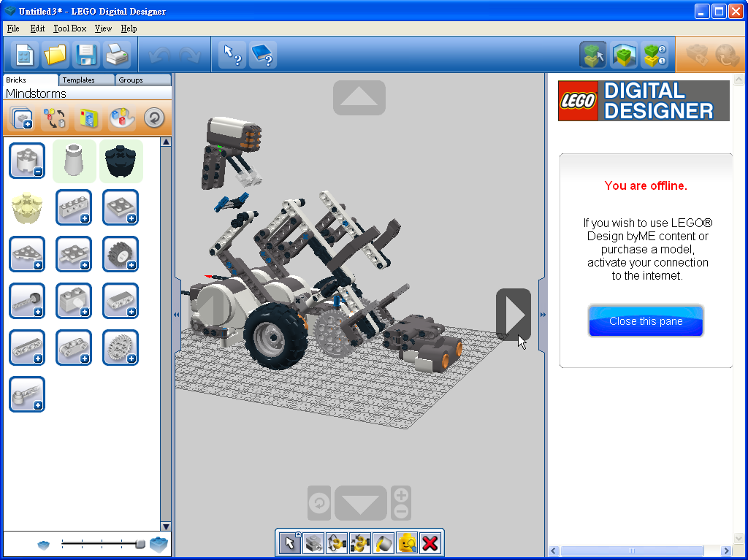The image size is (748, 560).
Task: Expand the brick with pin hole category
Action: [x=74, y=301]
